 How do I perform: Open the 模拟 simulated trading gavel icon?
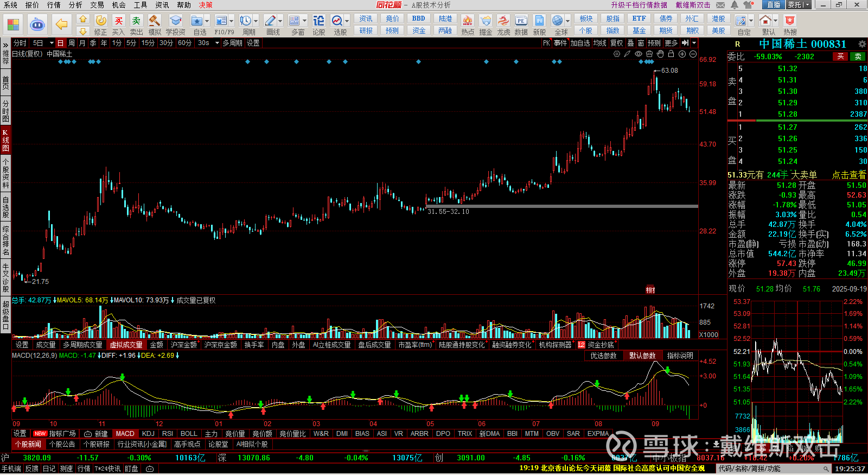click(155, 21)
